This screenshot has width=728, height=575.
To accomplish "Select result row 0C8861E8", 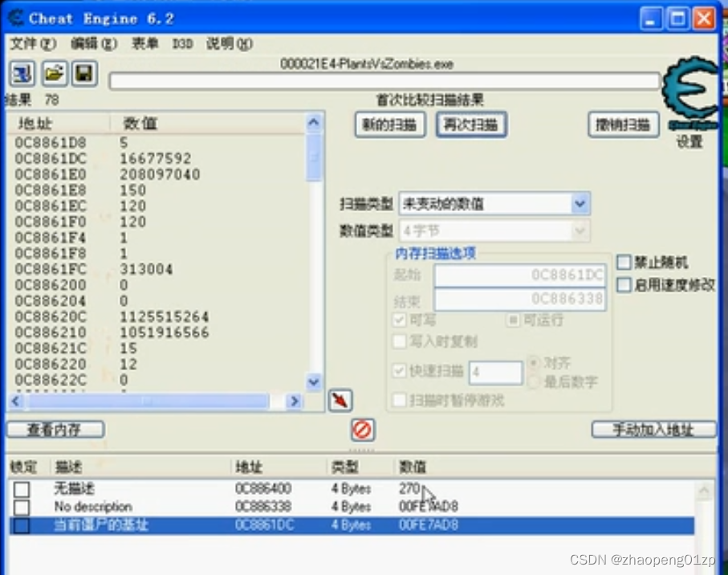I will (x=156, y=190).
